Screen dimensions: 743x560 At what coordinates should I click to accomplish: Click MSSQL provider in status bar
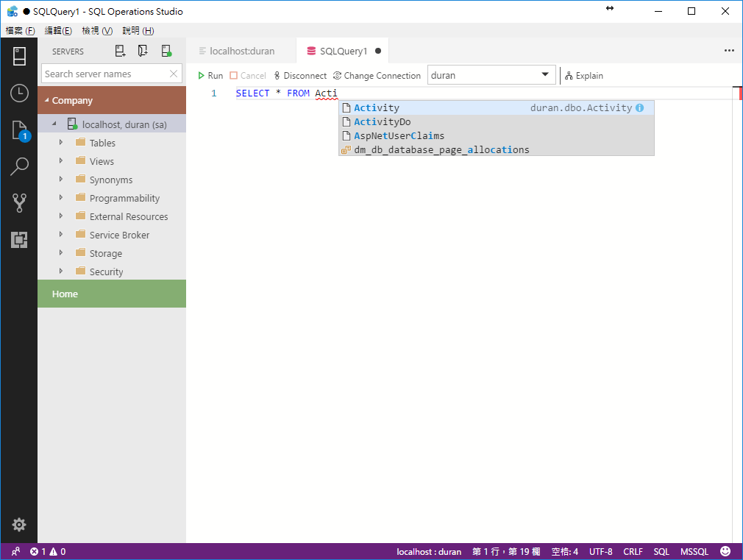pos(694,551)
